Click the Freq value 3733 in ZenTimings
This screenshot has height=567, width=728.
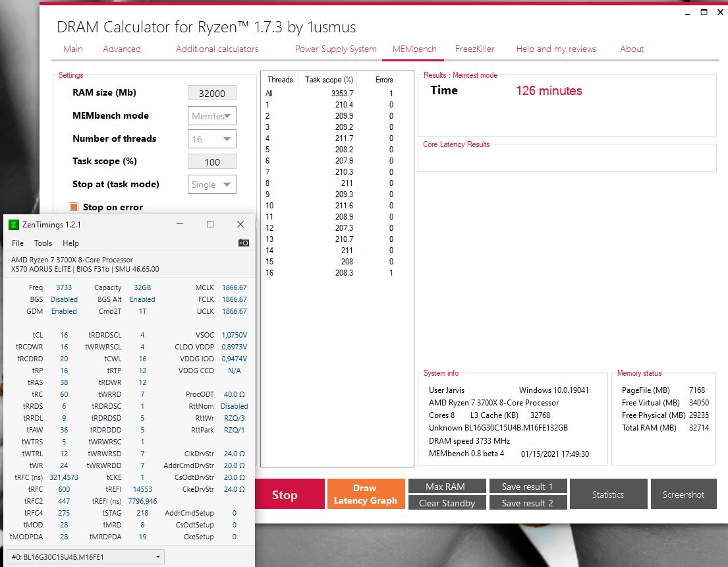click(64, 287)
